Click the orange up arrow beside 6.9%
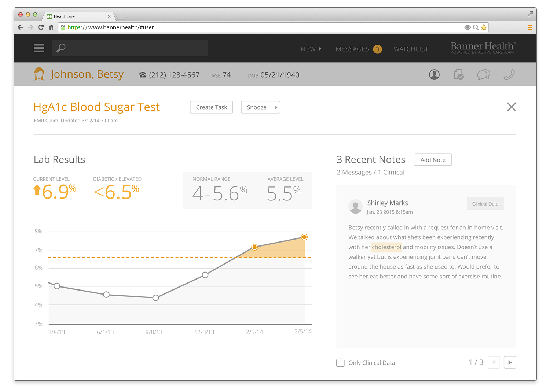550x392 pixels. tap(37, 189)
